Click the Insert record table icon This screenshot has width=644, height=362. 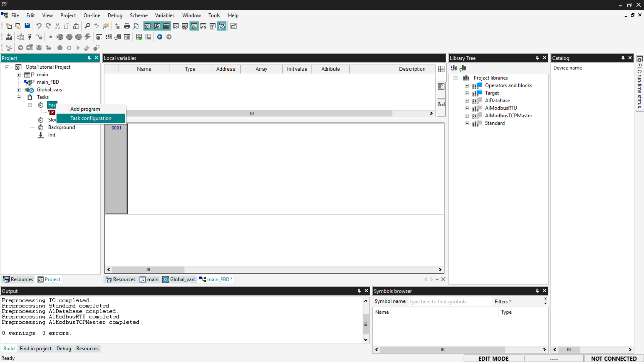point(139,37)
